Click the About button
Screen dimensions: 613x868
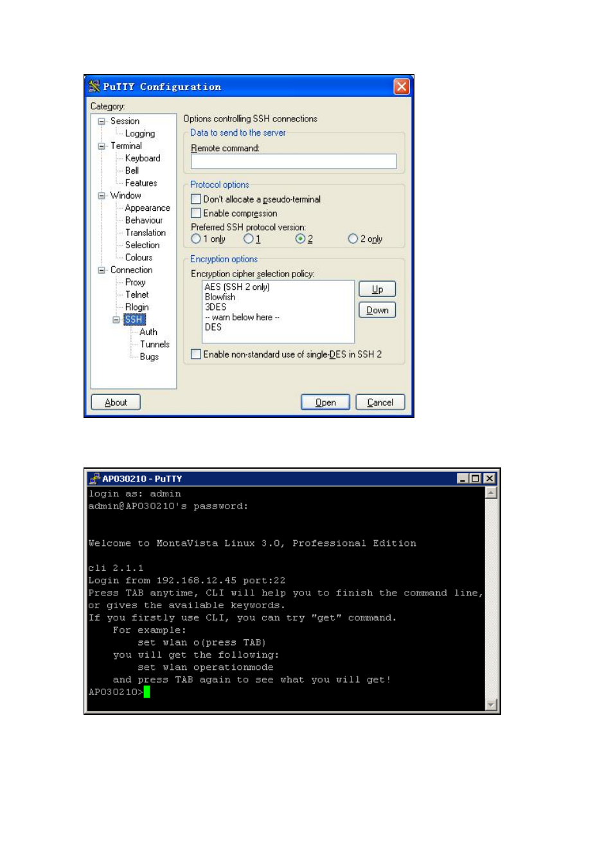[116, 402]
